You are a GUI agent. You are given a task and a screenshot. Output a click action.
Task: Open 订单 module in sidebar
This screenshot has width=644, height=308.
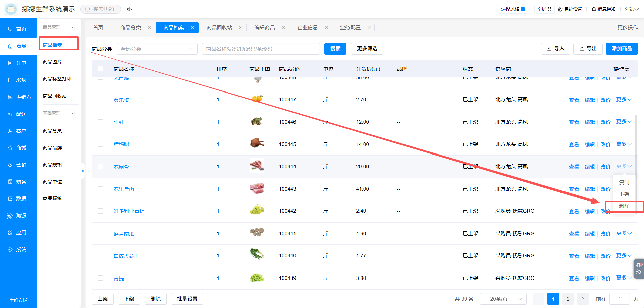18,63
